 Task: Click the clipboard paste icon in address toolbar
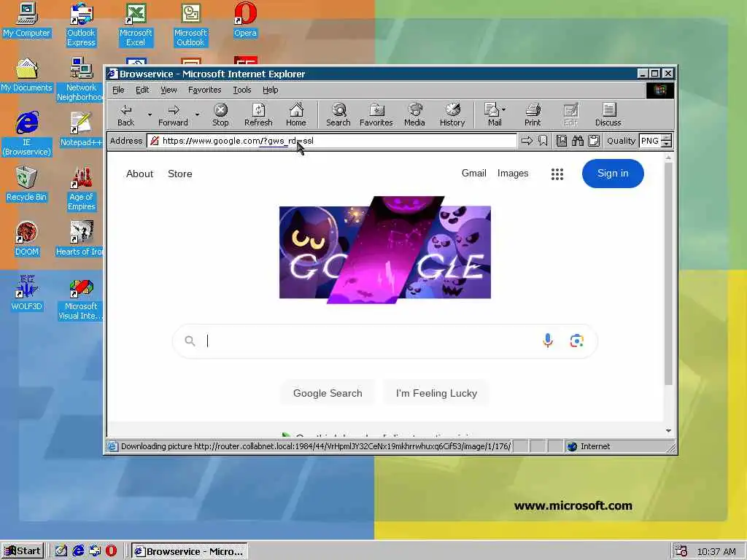click(594, 141)
